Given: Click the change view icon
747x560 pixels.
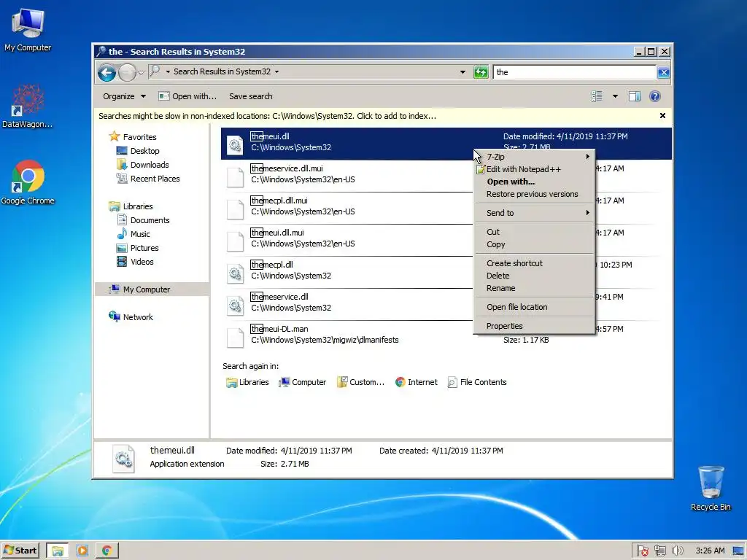Looking at the screenshot, I should pos(597,96).
